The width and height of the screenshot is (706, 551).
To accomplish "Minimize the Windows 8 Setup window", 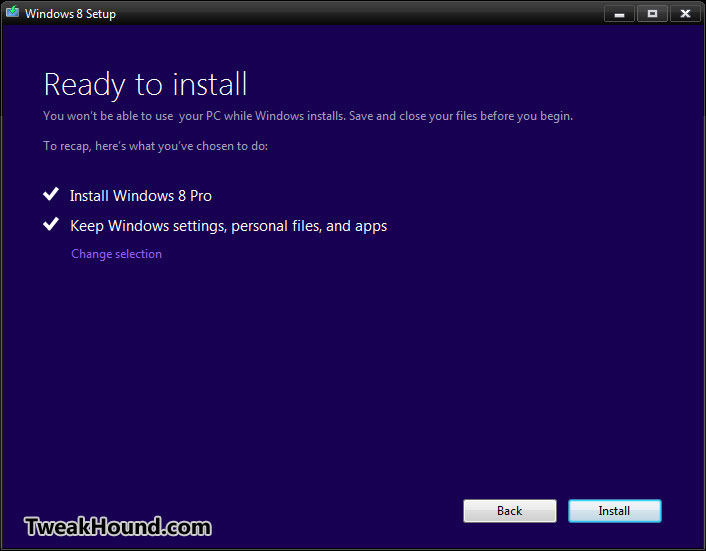I will tap(619, 14).
